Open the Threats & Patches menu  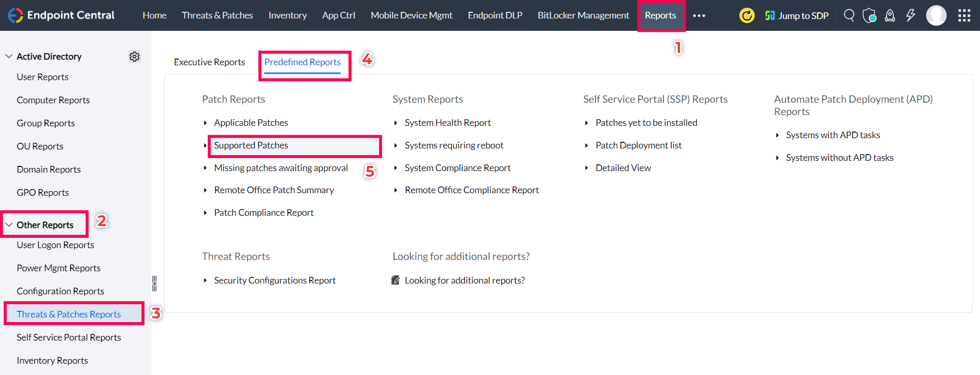pos(217,15)
